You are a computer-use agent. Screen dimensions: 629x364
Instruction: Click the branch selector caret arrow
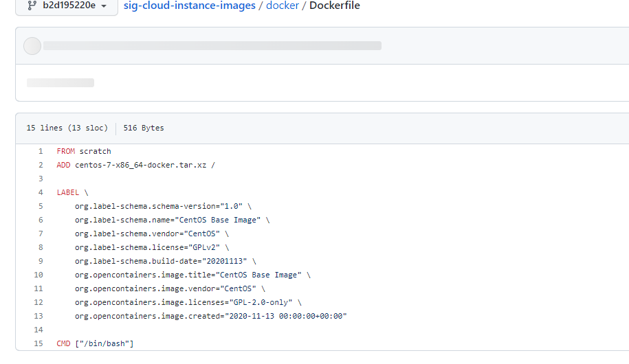click(104, 6)
